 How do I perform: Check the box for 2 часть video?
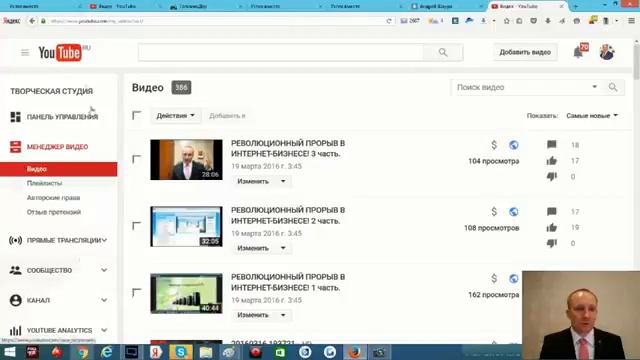[x=137, y=226]
